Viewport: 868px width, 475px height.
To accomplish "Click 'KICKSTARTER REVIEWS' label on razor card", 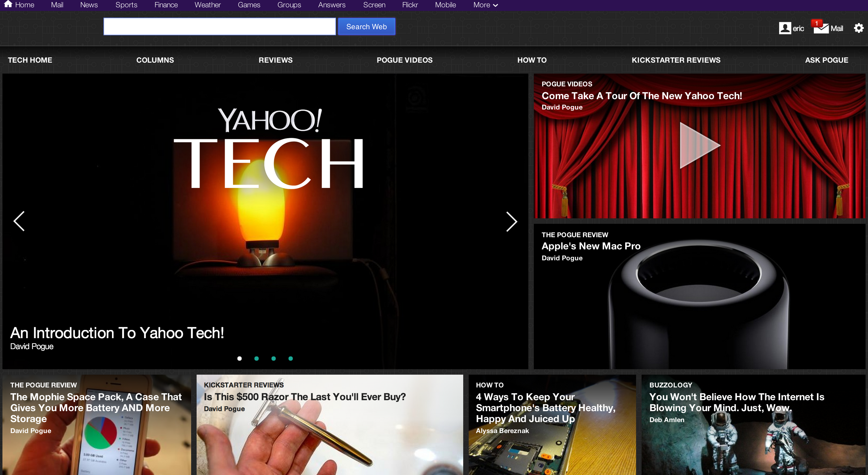I will 243,385.
